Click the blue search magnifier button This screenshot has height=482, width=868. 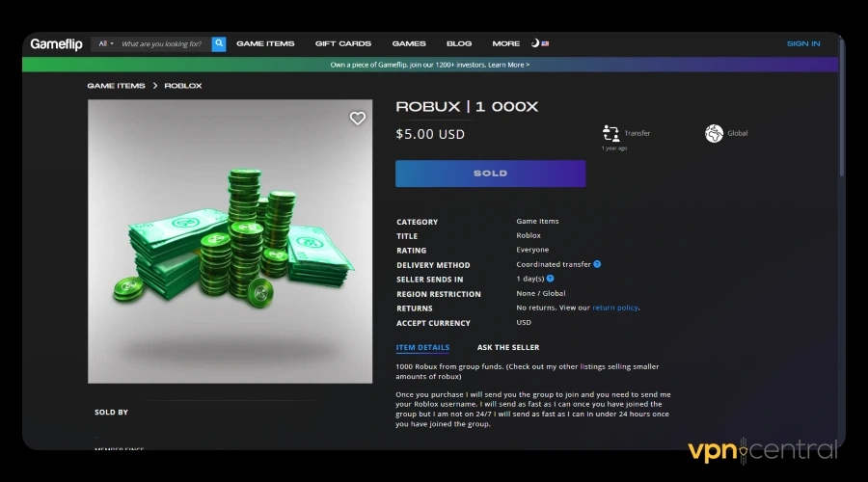(219, 43)
